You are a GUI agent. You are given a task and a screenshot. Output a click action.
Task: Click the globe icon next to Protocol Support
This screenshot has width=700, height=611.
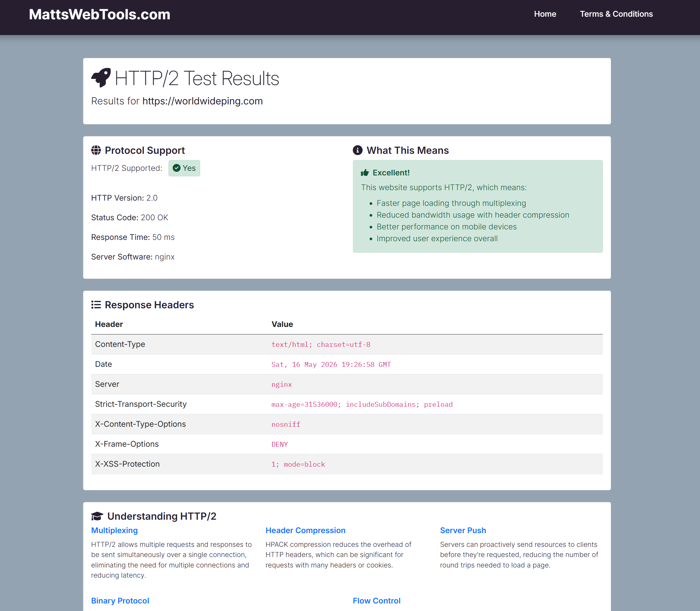pyautogui.click(x=96, y=150)
